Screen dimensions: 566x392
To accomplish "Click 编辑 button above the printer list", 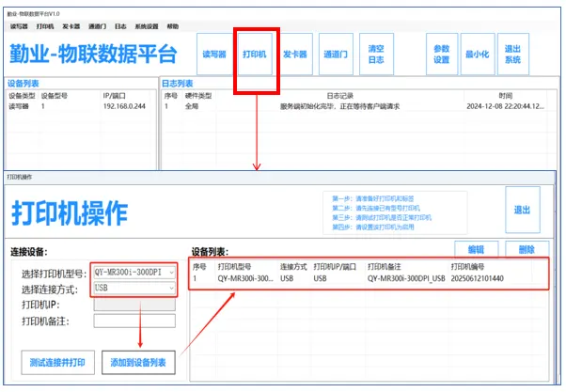I will (x=482, y=249).
